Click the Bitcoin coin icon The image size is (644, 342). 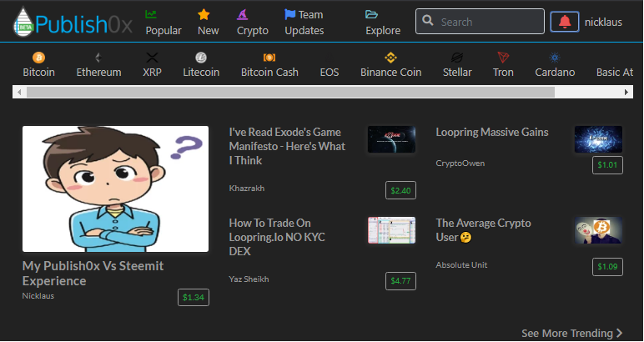coord(38,58)
